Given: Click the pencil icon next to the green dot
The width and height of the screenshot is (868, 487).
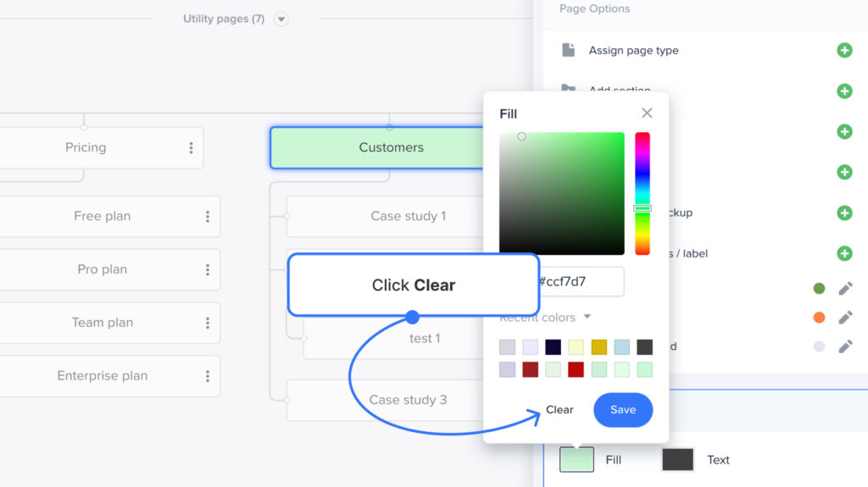Looking at the screenshot, I should (845, 288).
